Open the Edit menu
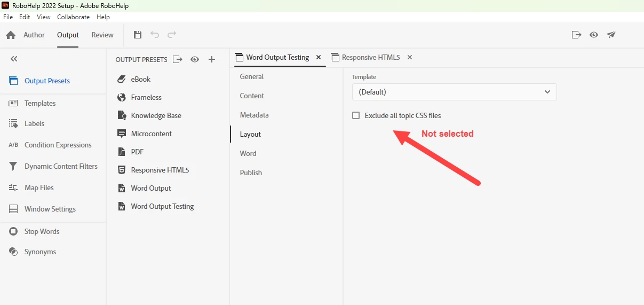This screenshot has width=644, height=305. coord(25,17)
